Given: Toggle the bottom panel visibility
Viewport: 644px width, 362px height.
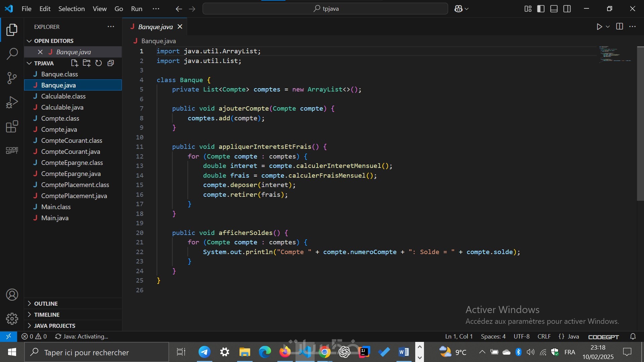Looking at the screenshot, I should 554,9.
